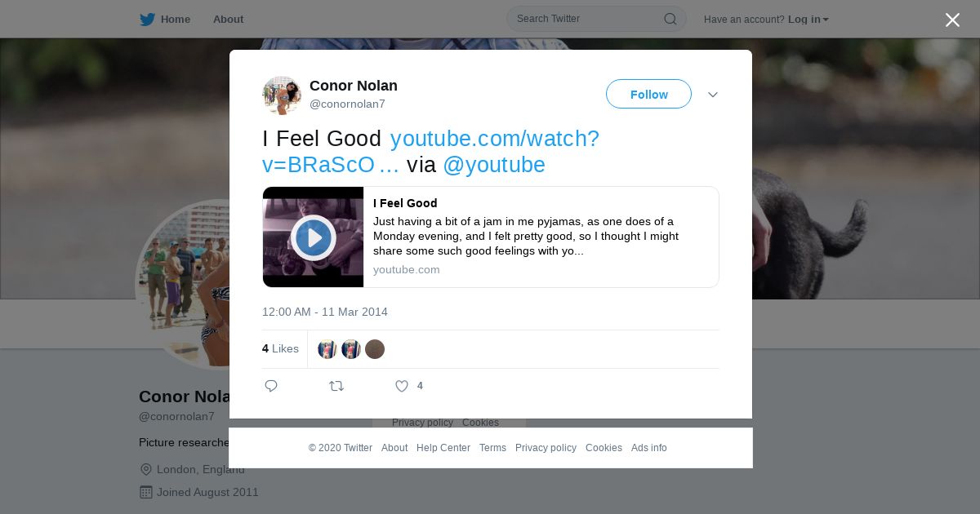Open the first liker's avatar

coord(327,349)
